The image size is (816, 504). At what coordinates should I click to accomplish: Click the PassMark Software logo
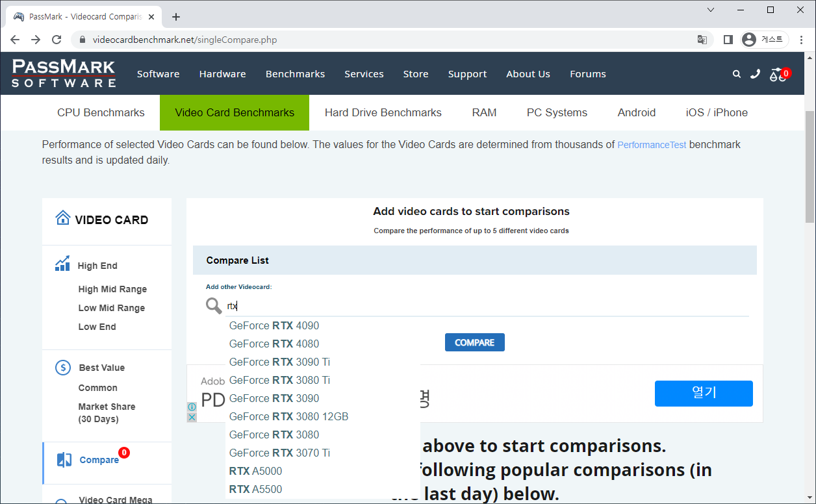click(x=64, y=73)
